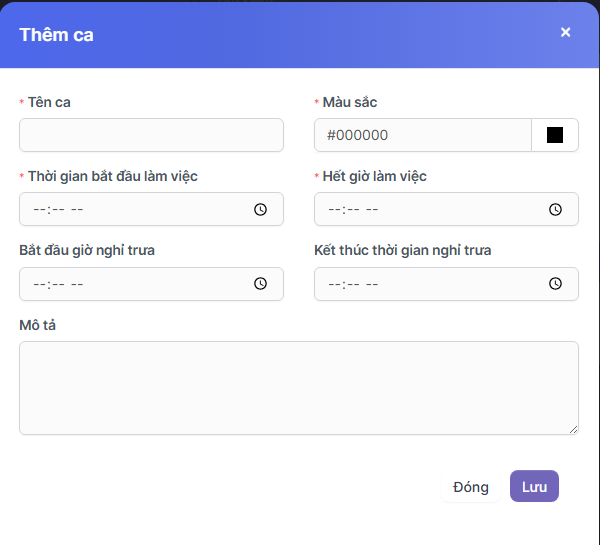Image resolution: width=600 pixels, height=545 pixels.
Task: Select hour segment of Kết thúc thời gian nghỉ trưa
Action: (x=335, y=284)
